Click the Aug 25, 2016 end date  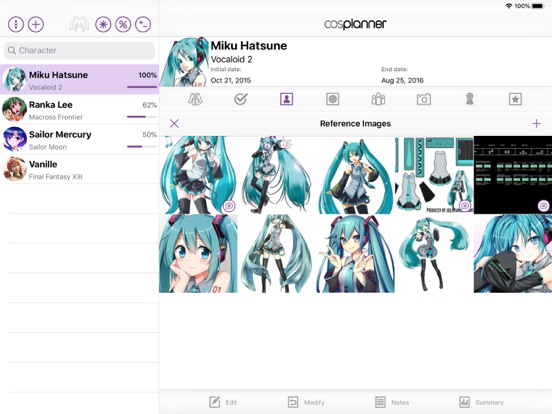click(x=402, y=80)
